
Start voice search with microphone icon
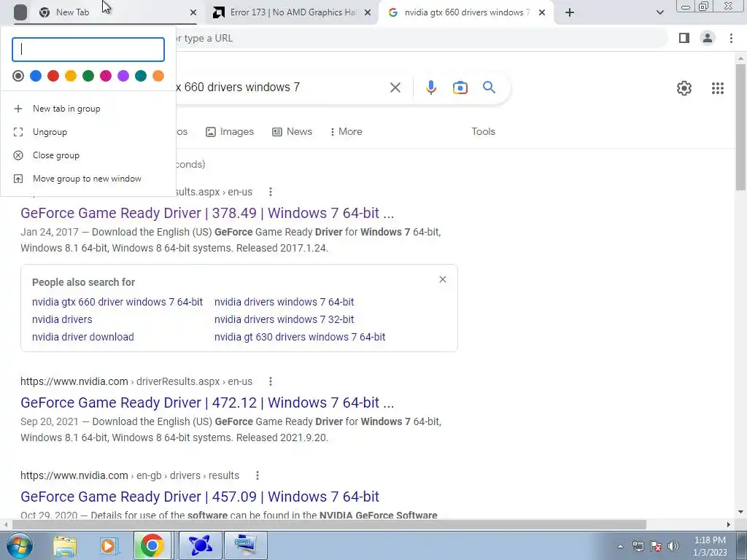(x=430, y=87)
